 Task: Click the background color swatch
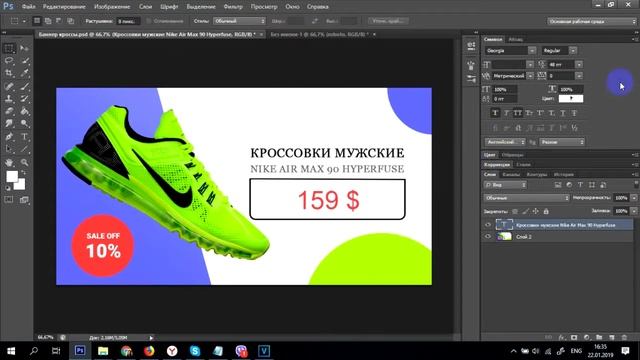coord(20,185)
